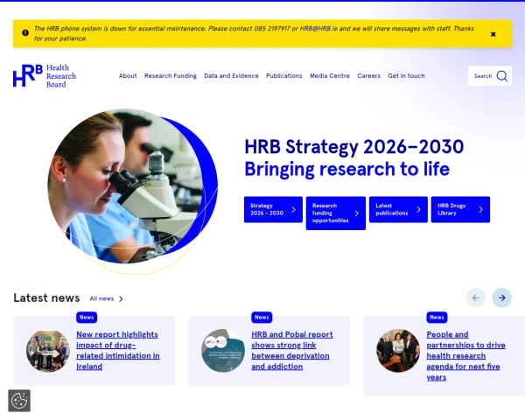Viewport: 525px width, 420px height.
Task: Open the Media Centre menu
Action: (x=330, y=76)
